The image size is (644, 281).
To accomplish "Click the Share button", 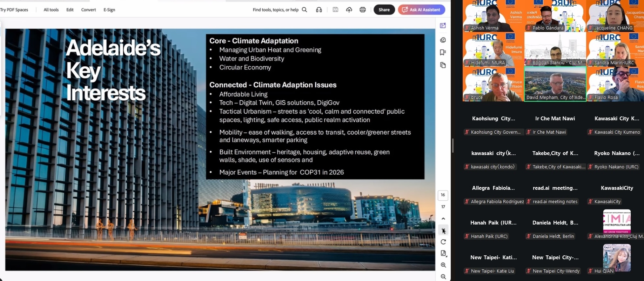I will point(384,10).
